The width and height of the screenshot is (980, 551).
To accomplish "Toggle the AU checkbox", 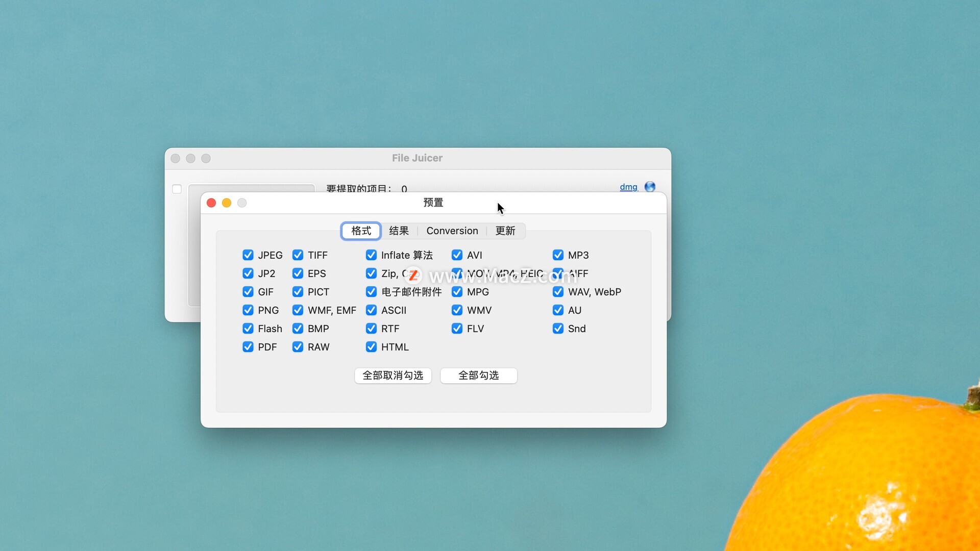I will click(x=558, y=310).
